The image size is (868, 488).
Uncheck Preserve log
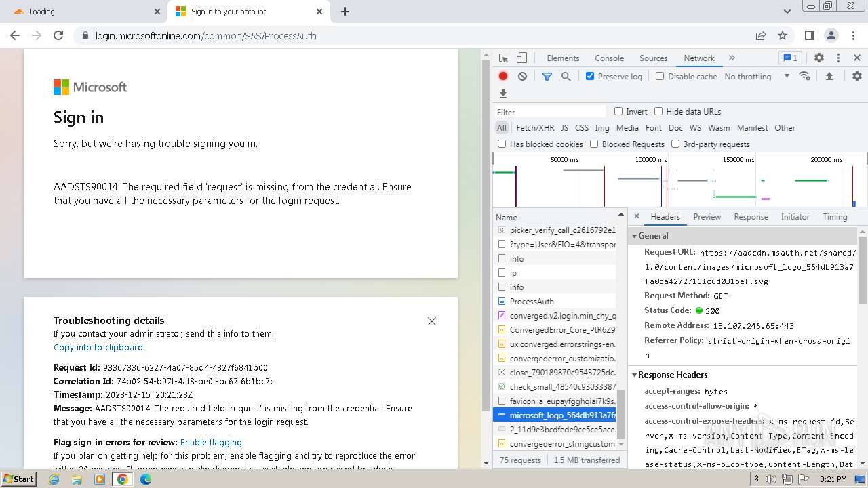[590, 76]
